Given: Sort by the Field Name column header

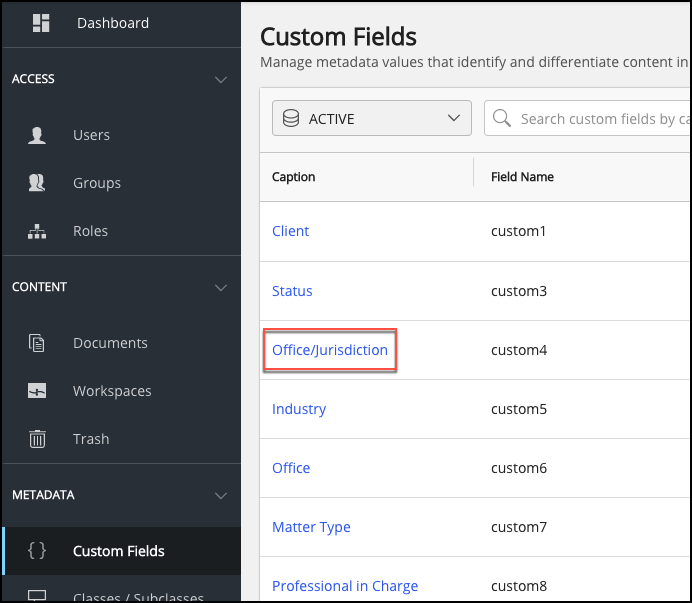Looking at the screenshot, I should tap(522, 177).
